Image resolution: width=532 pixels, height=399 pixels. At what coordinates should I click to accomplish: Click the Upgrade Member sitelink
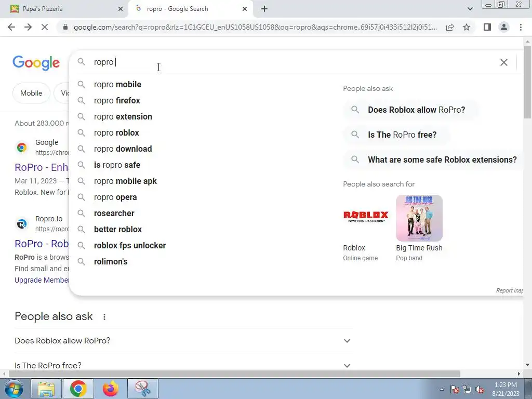coord(42,280)
